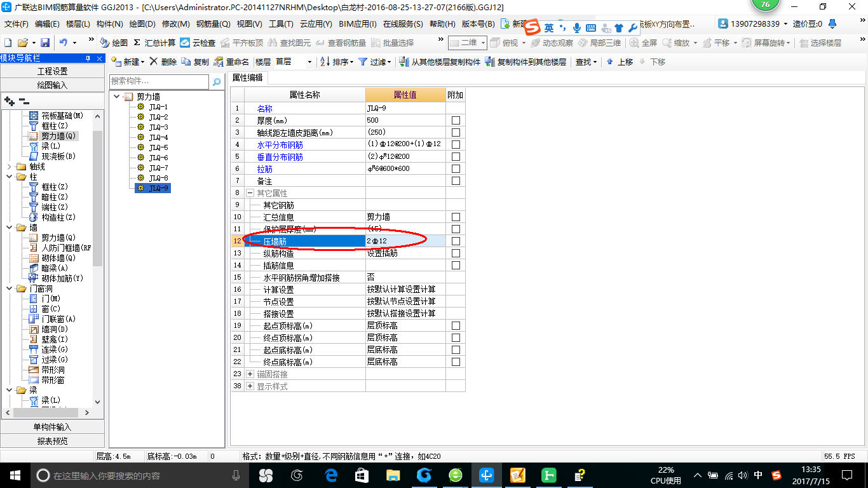Expand the 锚固搭接 group

pos(250,374)
